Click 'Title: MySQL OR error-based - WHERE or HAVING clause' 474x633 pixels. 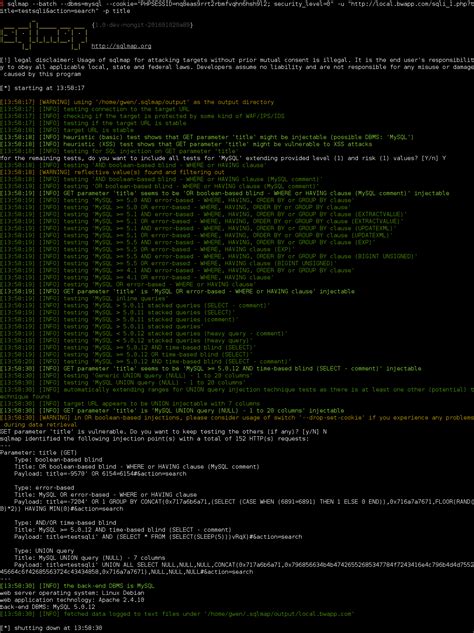tap(105, 495)
